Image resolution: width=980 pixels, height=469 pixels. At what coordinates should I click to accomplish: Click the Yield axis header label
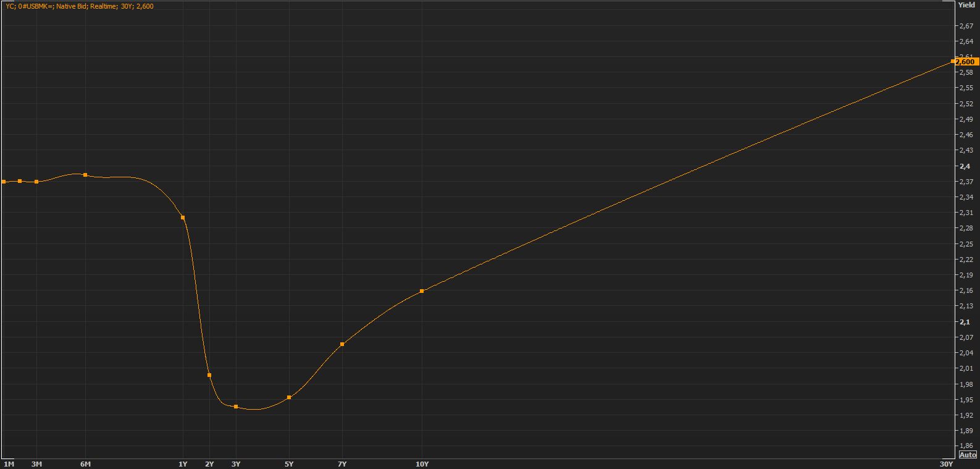pyautogui.click(x=966, y=5)
